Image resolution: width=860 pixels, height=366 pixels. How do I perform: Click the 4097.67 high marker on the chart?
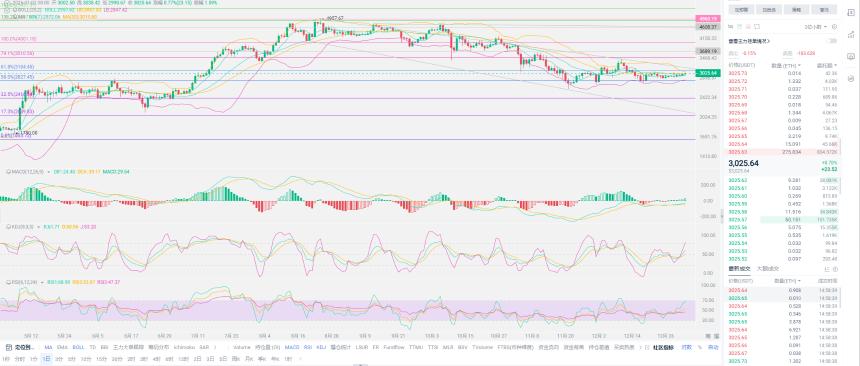[x=335, y=18]
